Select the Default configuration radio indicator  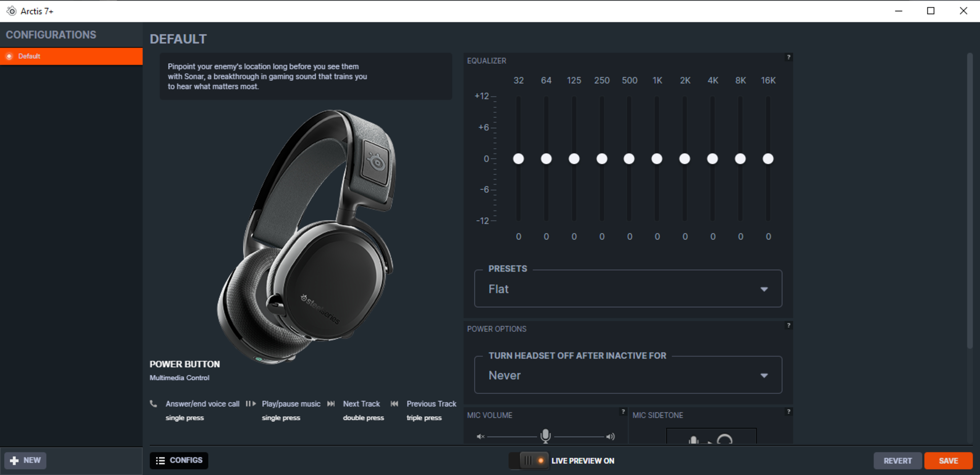click(x=9, y=56)
